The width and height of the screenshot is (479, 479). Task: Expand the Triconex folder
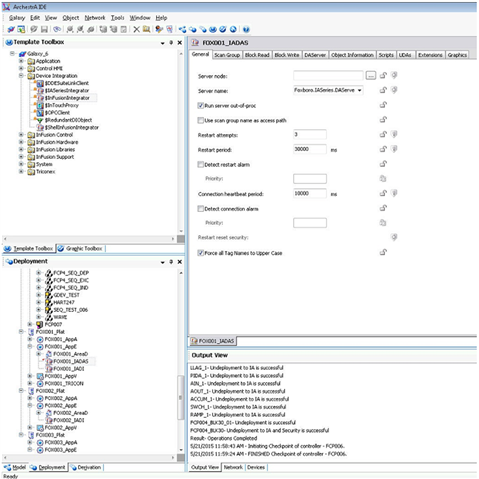click(x=21, y=172)
